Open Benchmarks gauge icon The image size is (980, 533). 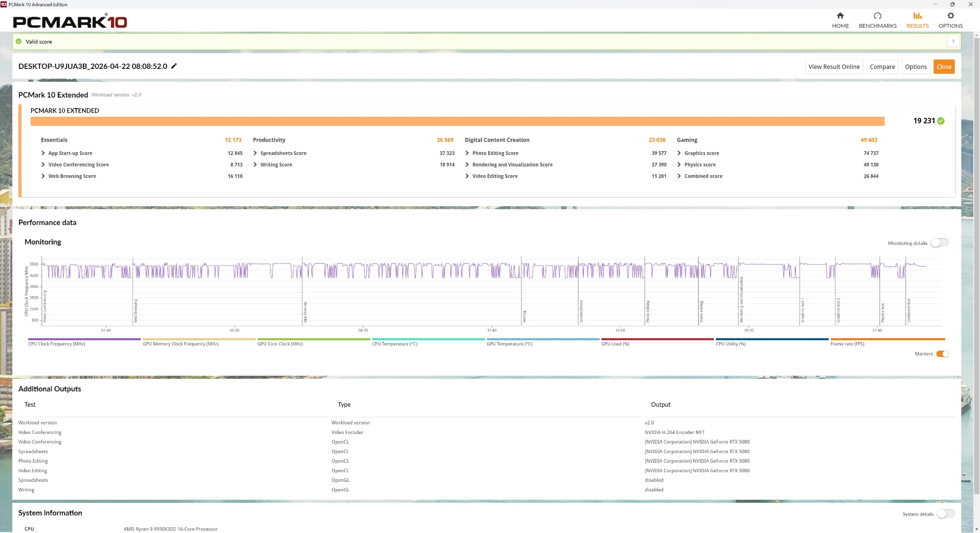coord(877,16)
